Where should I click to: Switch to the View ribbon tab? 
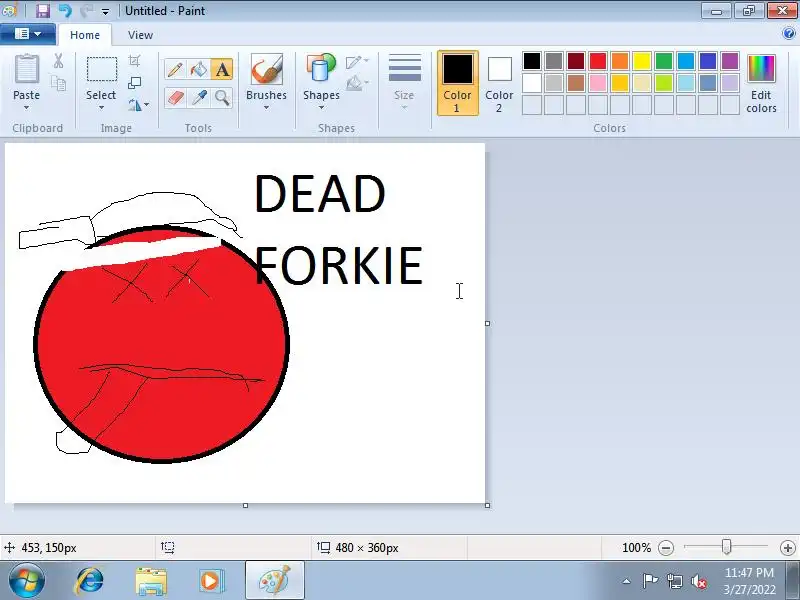coord(140,35)
